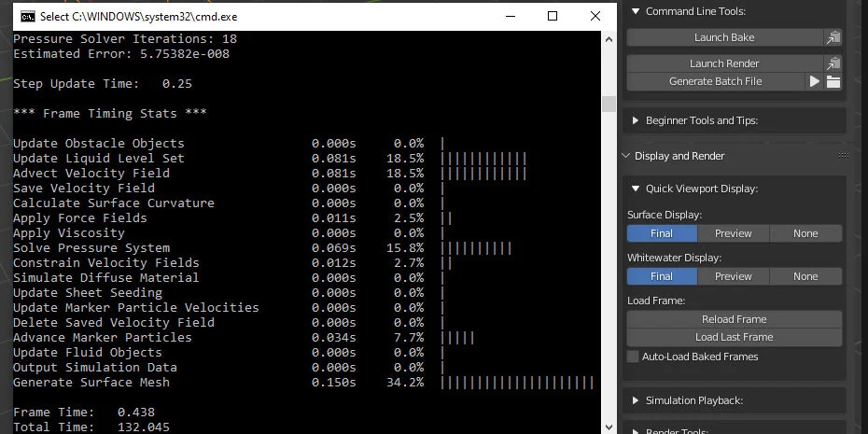The image size is (868, 434).
Task: Open the folder icon next to Generate Batch File
Action: pos(833,82)
